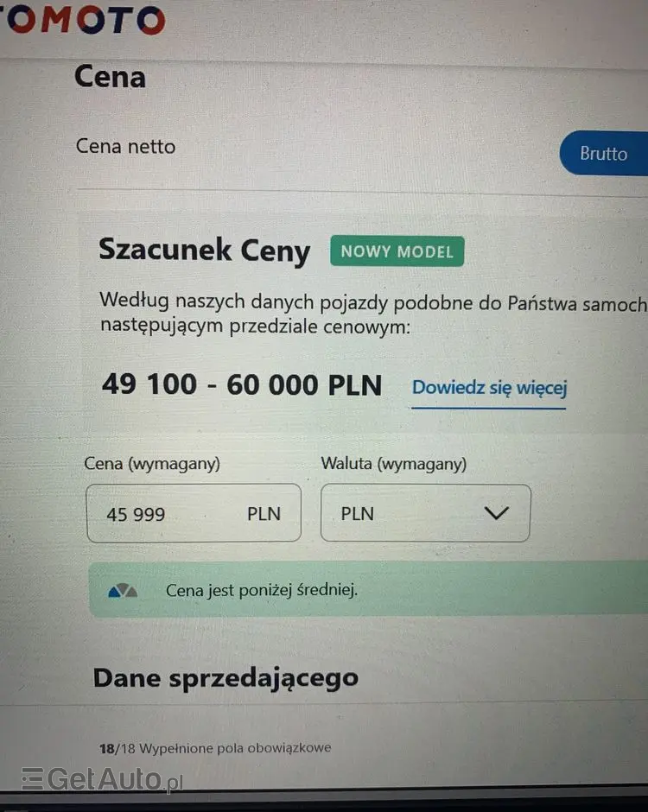Viewport: 648px width, 812px height.
Task: Click the Dane sprzedającego section heading
Action: (226, 678)
